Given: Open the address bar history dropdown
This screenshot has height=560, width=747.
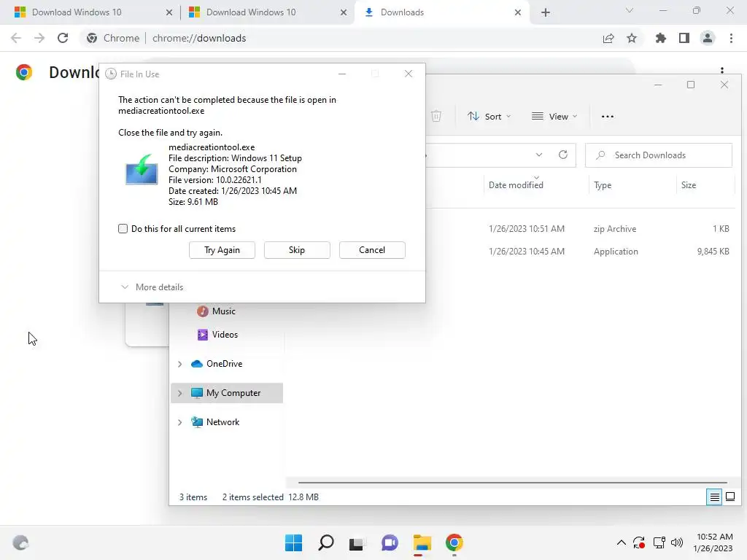Looking at the screenshot, I should (539, 155).
